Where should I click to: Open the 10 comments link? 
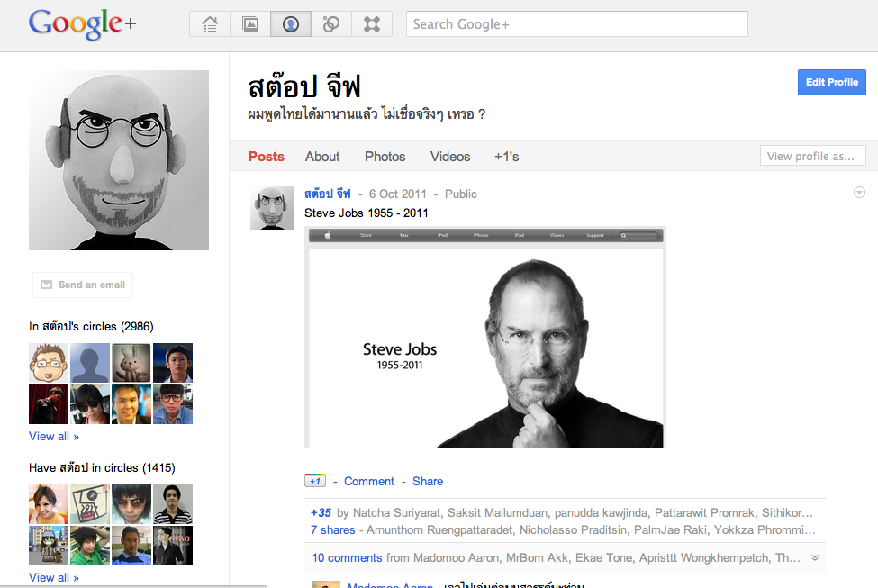click(348, 557)
